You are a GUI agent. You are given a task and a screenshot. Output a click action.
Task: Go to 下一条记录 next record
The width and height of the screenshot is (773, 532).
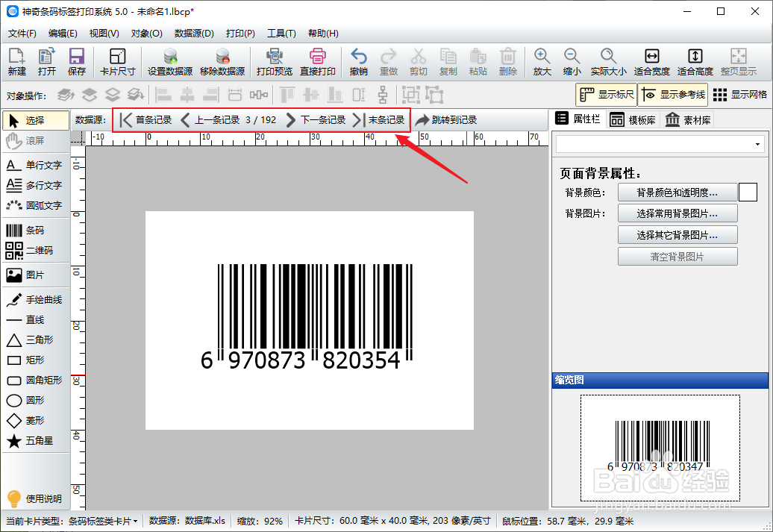316,120
